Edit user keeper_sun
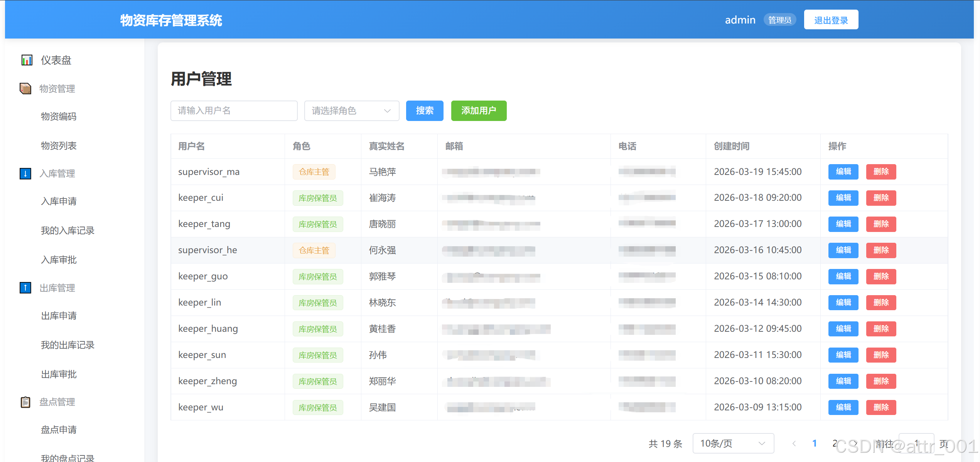 tap(843, 355)
